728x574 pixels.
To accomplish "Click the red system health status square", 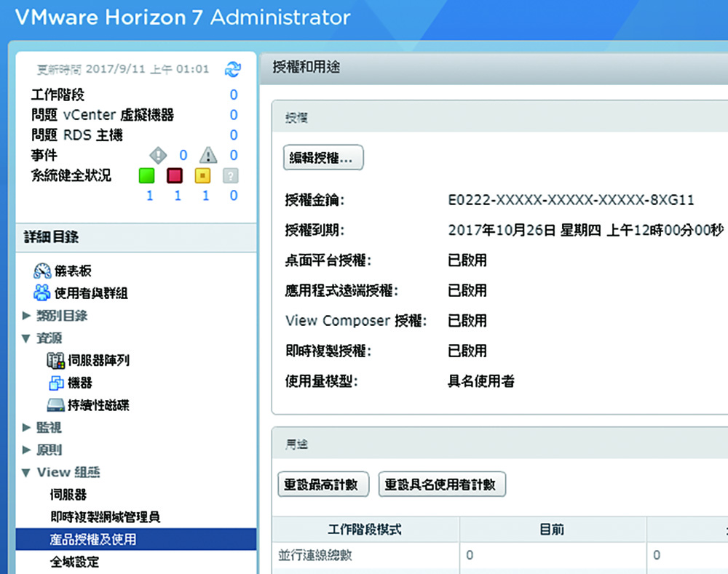I will [175, 175].
